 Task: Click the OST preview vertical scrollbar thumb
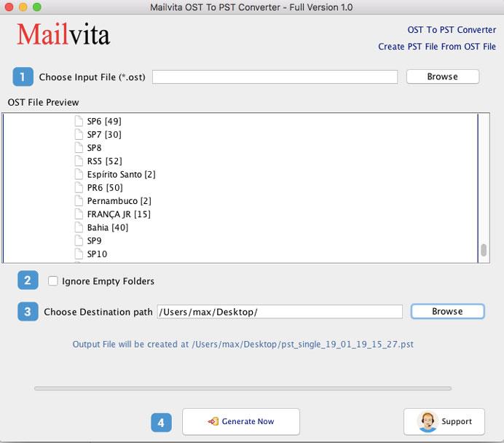tap(484, 250)
